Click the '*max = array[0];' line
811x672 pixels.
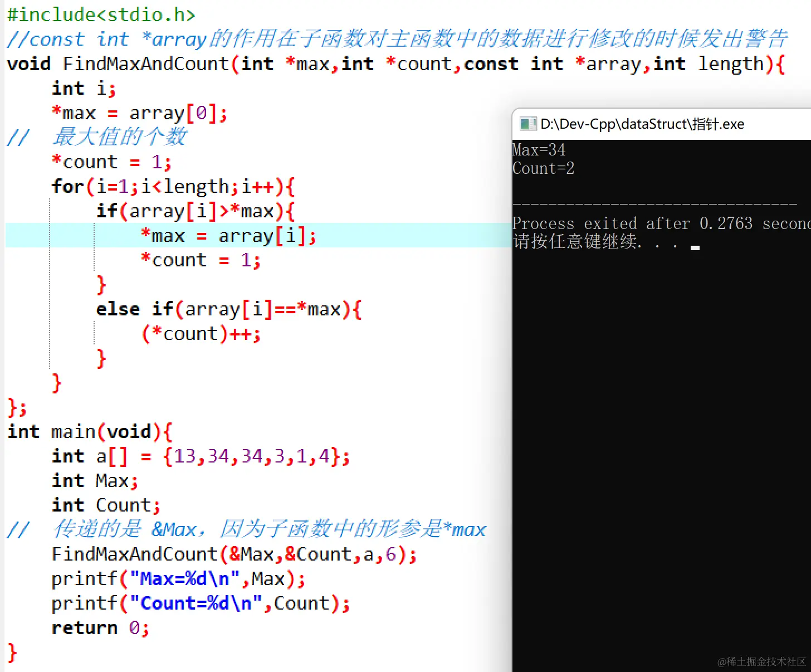[x=139, y=113]
